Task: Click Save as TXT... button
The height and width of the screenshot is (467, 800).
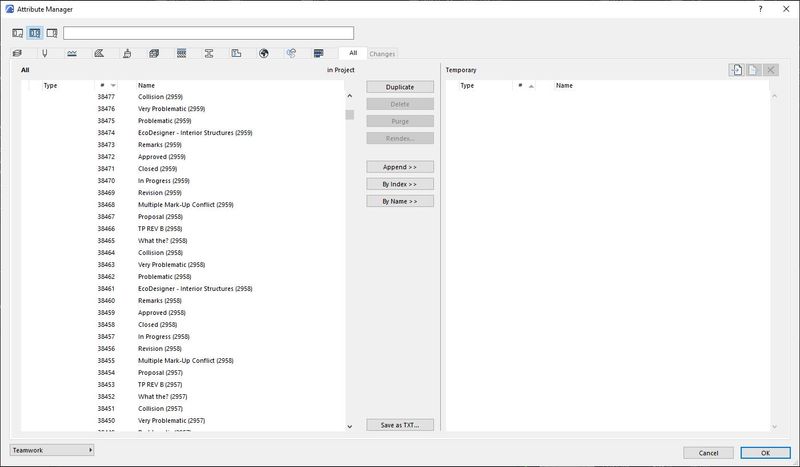Action: click(400, 425)
